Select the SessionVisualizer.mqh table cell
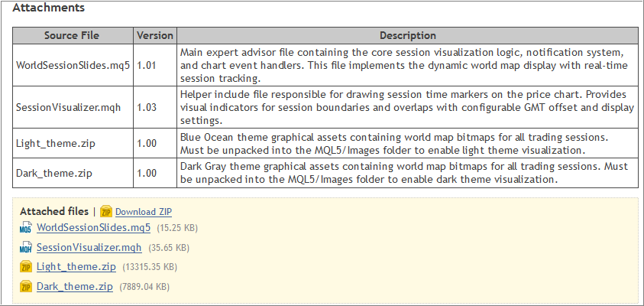644x306 pixels. (x=72, y=108)
